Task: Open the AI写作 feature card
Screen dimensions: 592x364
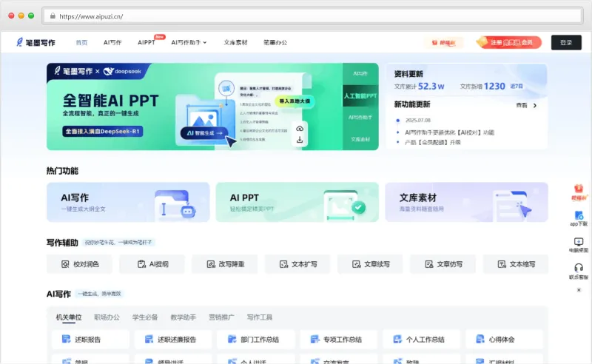Action: (128, 202)
